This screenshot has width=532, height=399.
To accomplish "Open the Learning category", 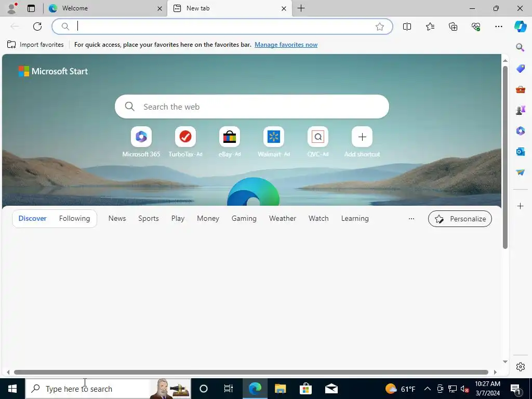I will click(355, 219).
